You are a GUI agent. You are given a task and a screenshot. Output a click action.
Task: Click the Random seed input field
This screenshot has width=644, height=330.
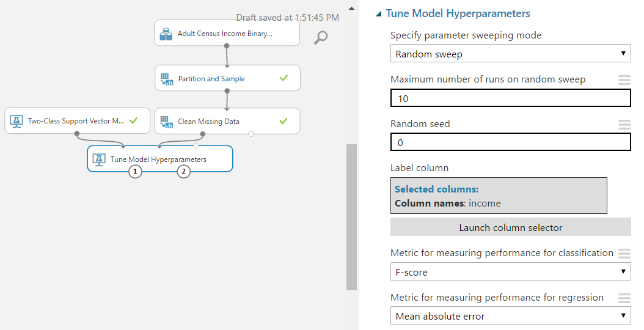(x=511, y=142)
